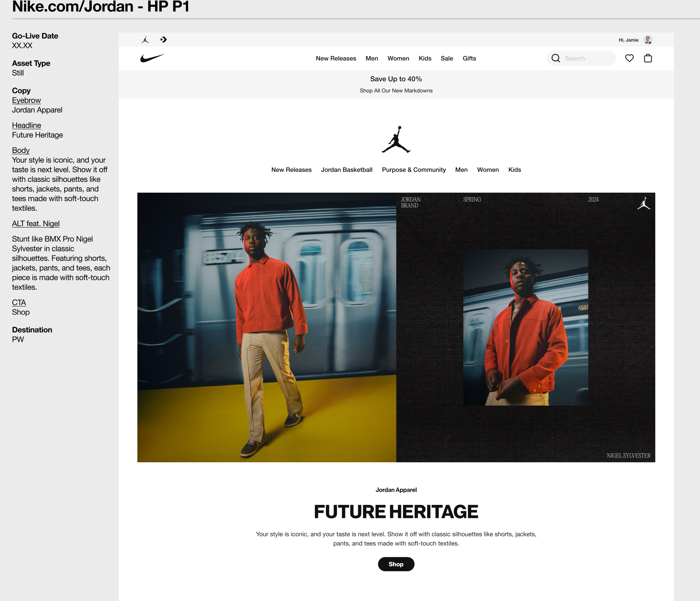This screenshot has height=601, width=700.
Task: Select Jordan Basketball in Jordan sub-navigation
Action: pyautogui.click(x=346, y=170)
